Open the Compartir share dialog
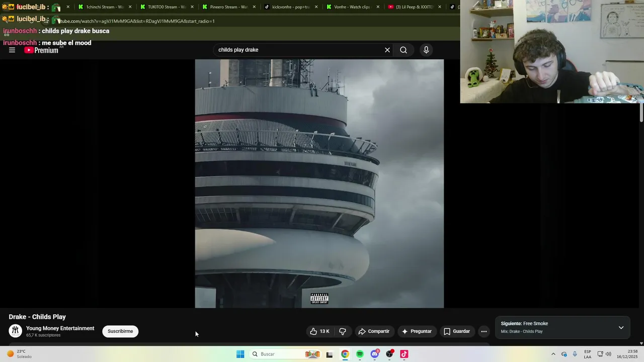This screenshot has width=644, height=362. (374, 331)
